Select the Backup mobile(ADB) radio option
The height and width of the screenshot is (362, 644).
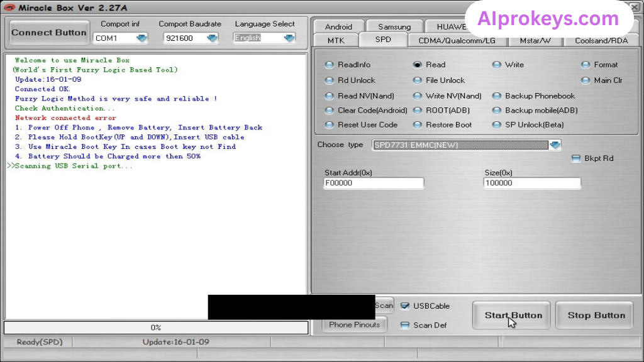point(497,111)
